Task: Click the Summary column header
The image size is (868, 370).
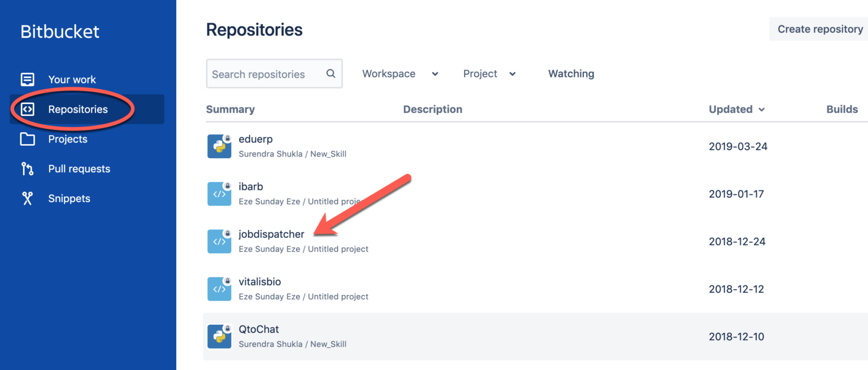Action: [230, 109]
